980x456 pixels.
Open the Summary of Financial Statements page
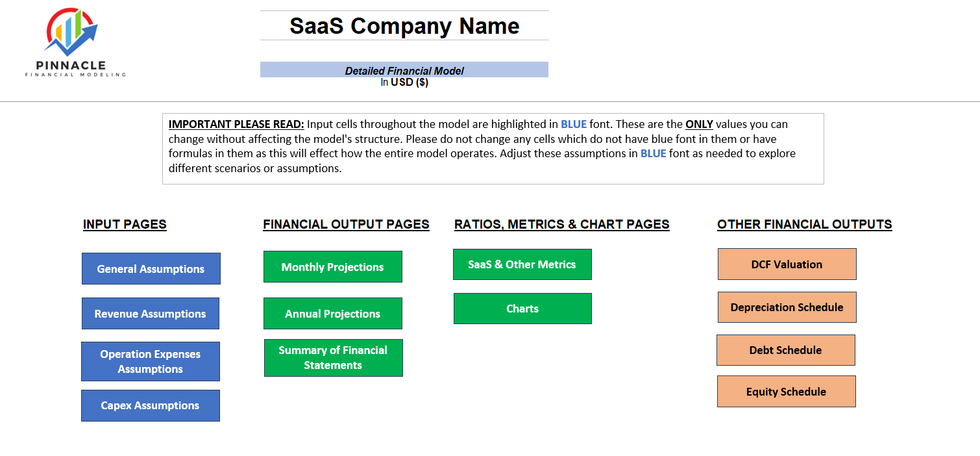[x=332, y=358]
